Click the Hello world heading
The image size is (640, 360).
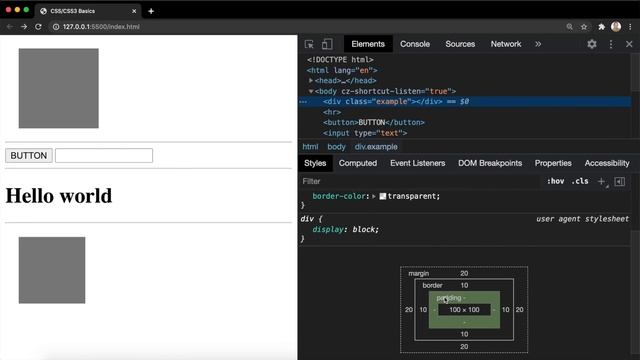[x=59, y=196]
